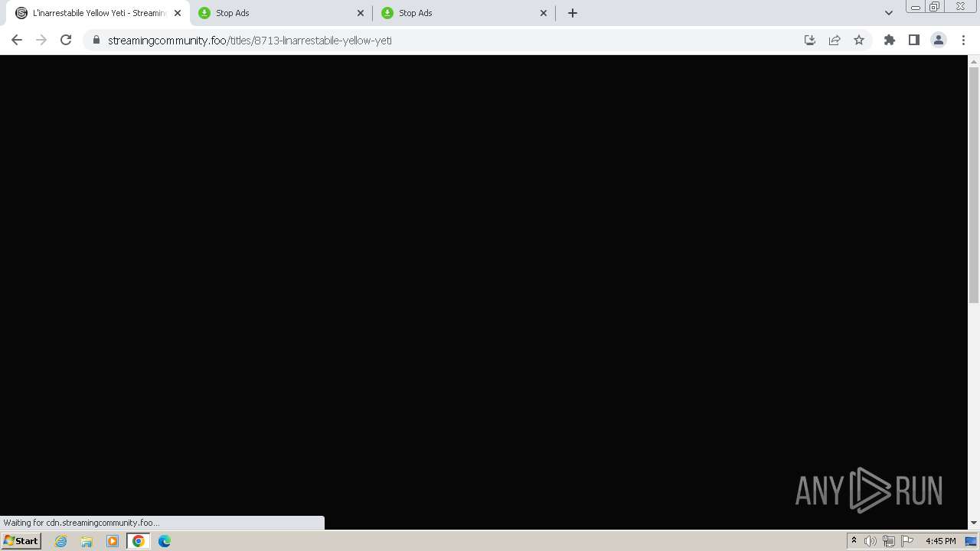This screenshot has height=551, width=980.
Task: Open Action Center flag icon
Action: coord(907,541)
